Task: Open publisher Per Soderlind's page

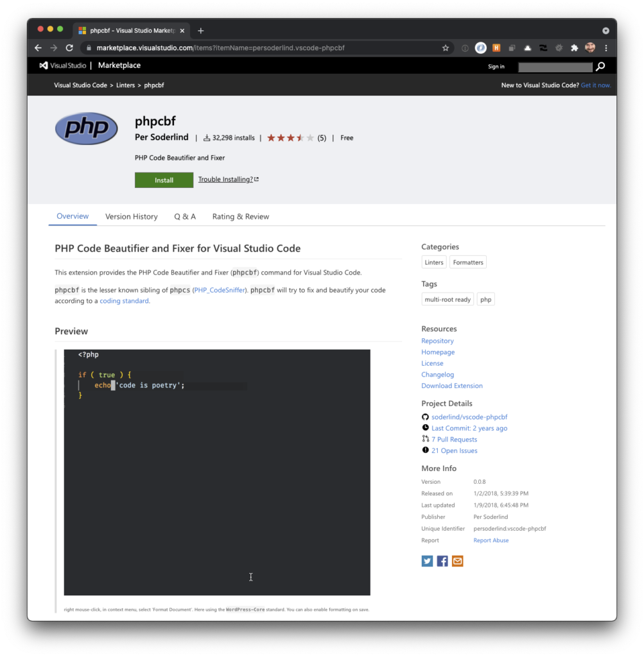Action: tap(161, 137)
